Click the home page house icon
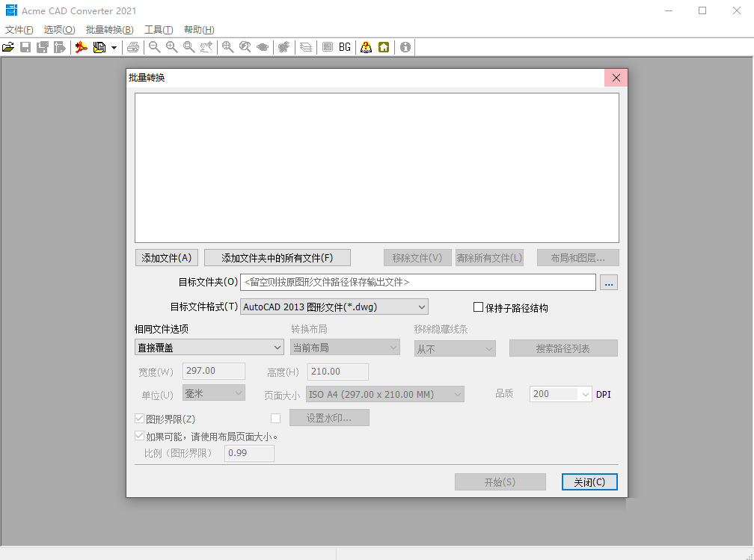 (x=384, y=47)
